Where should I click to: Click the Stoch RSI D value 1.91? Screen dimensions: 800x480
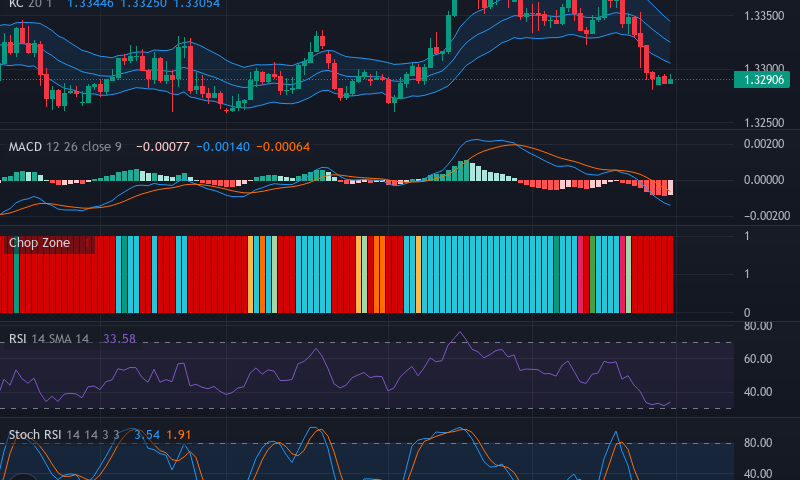179,435
